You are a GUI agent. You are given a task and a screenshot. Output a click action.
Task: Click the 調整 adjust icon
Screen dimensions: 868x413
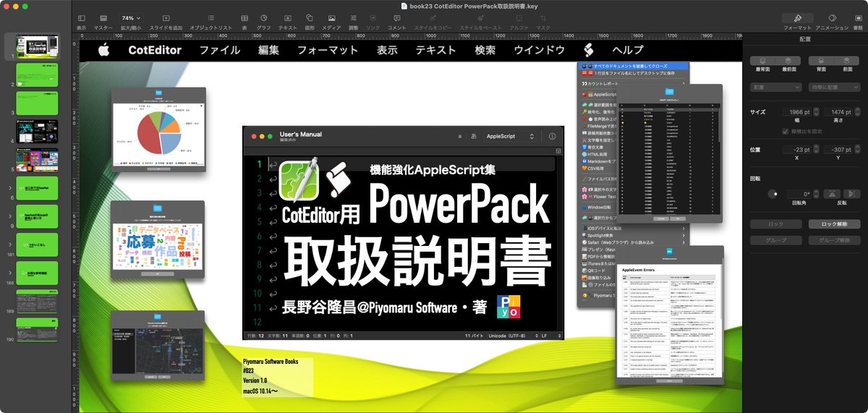[x=353, y=17]
